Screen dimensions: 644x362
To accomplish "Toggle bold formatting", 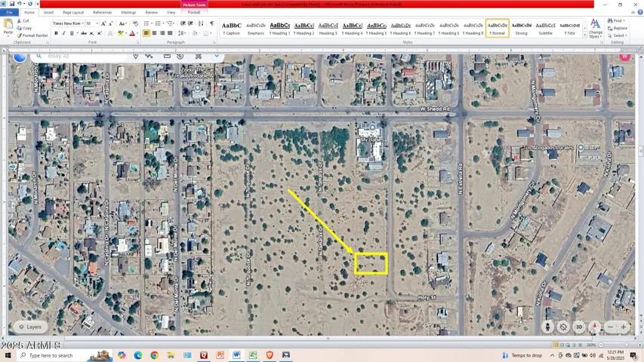I will coord(57,33).
